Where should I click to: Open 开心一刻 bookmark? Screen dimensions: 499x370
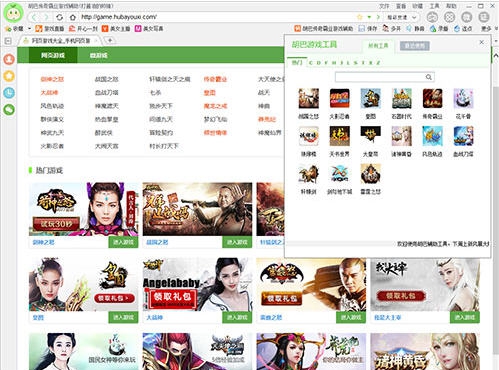83,29
